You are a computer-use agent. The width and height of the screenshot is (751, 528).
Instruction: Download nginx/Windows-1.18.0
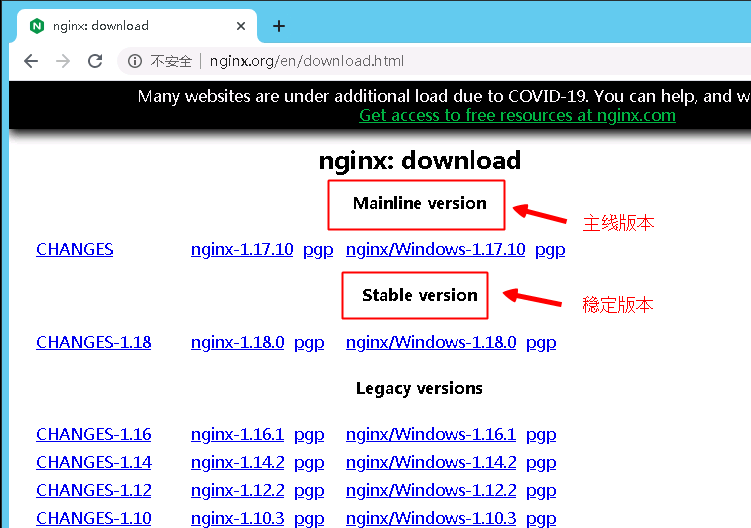coord(431,342)
